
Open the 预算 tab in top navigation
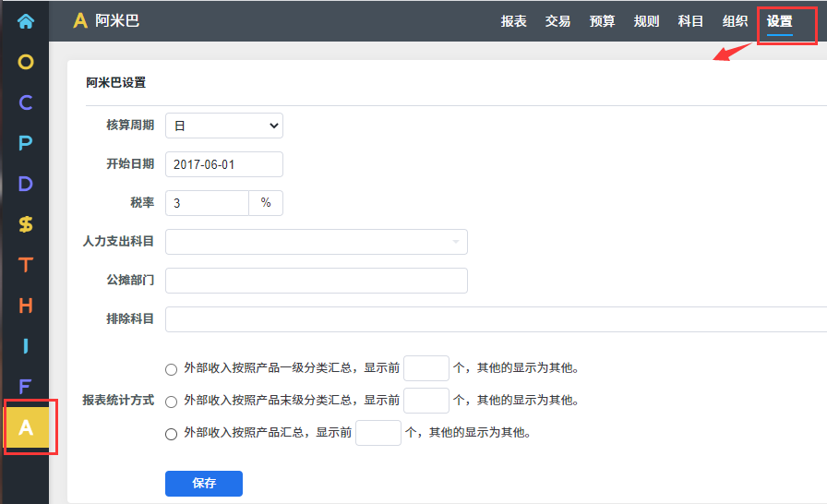602,21
